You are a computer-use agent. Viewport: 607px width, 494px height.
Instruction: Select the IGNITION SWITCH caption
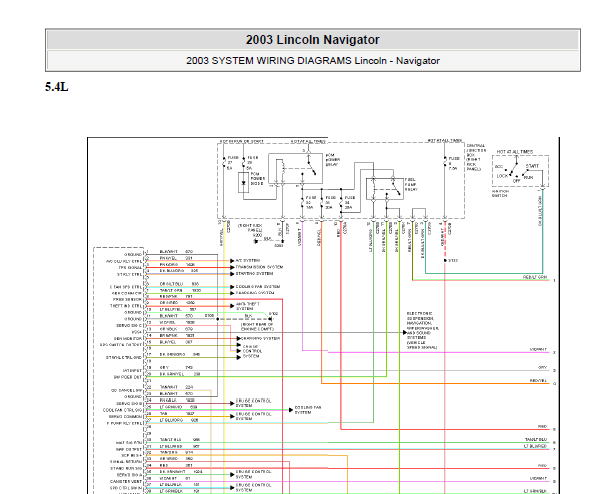[500, 193]
